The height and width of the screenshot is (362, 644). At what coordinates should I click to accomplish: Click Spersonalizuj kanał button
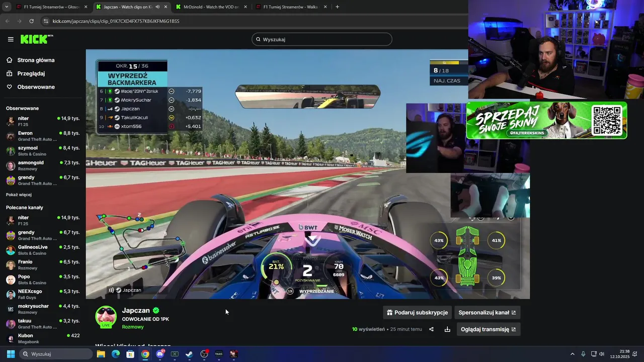pyautogui.click(x=487, y=312)
